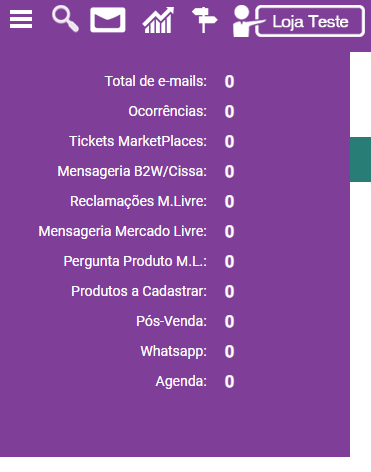Open the Agenda entry
The width and height of the screenshot is (371, 472).
[x=181, y=381]
